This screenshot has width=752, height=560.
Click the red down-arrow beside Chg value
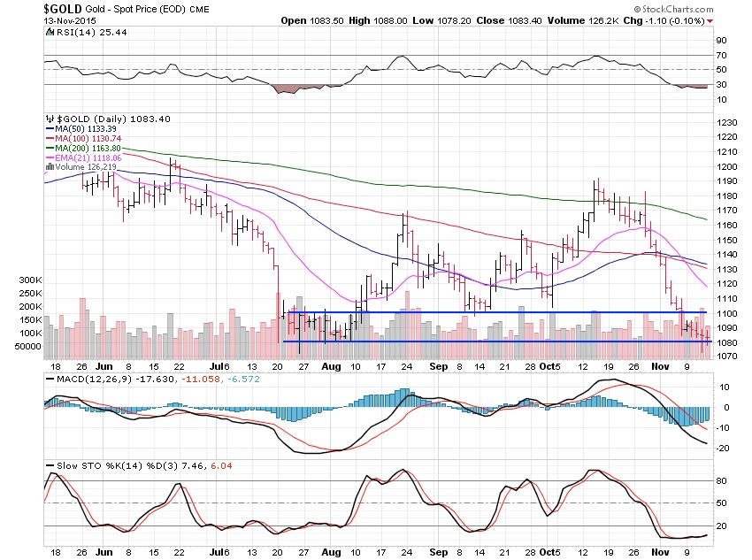[x=710, y=21]
